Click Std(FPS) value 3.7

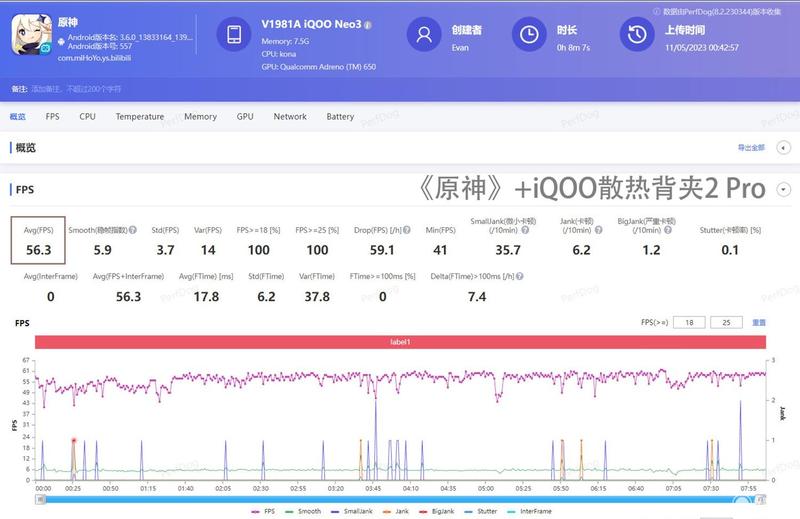[165, 250]
